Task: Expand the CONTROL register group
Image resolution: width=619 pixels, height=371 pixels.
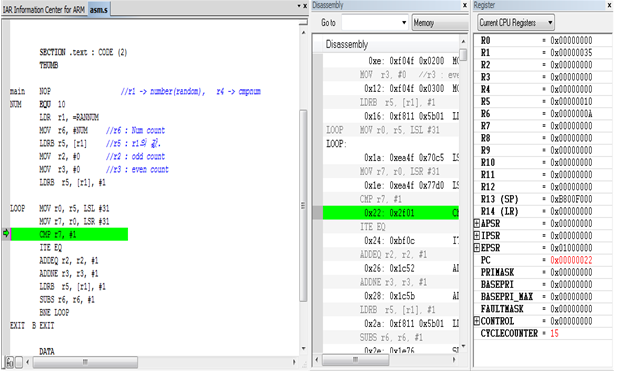Action: click(476, 321)
